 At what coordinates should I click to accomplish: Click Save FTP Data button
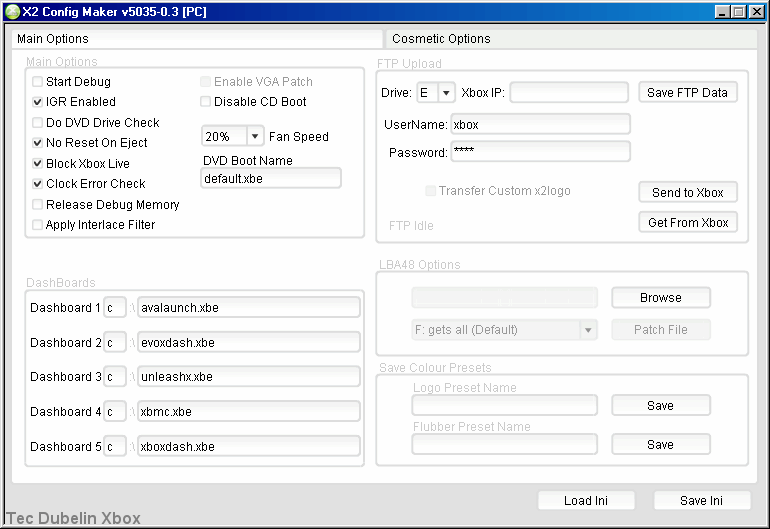(x=688, y=92)
